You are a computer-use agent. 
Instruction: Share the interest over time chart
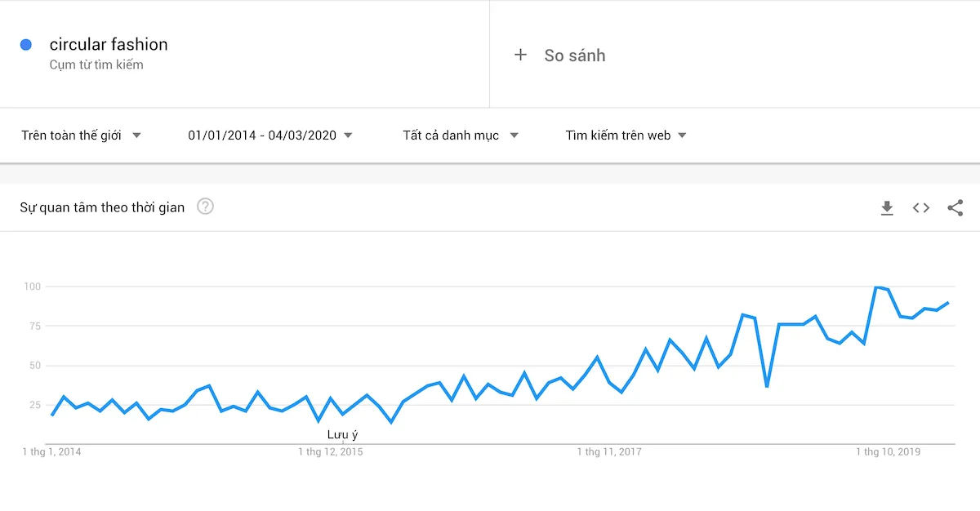click(x=955, y=208)
